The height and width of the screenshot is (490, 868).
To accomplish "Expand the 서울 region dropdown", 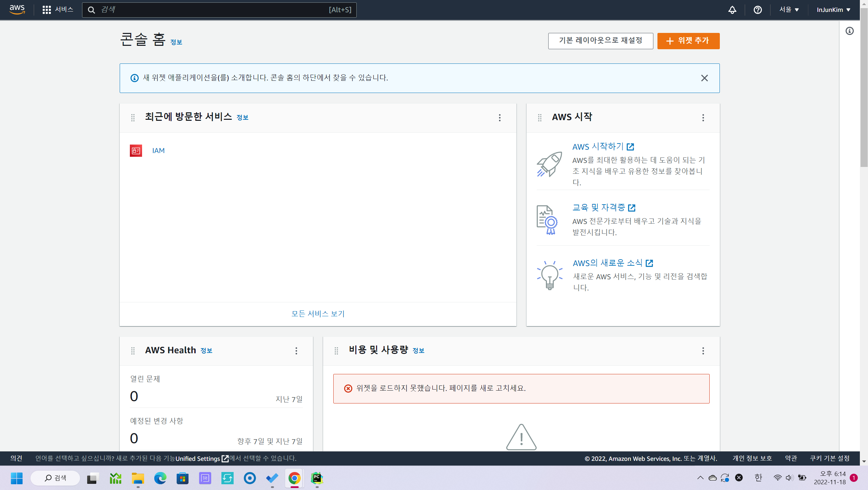I will (x=789, y=10).
